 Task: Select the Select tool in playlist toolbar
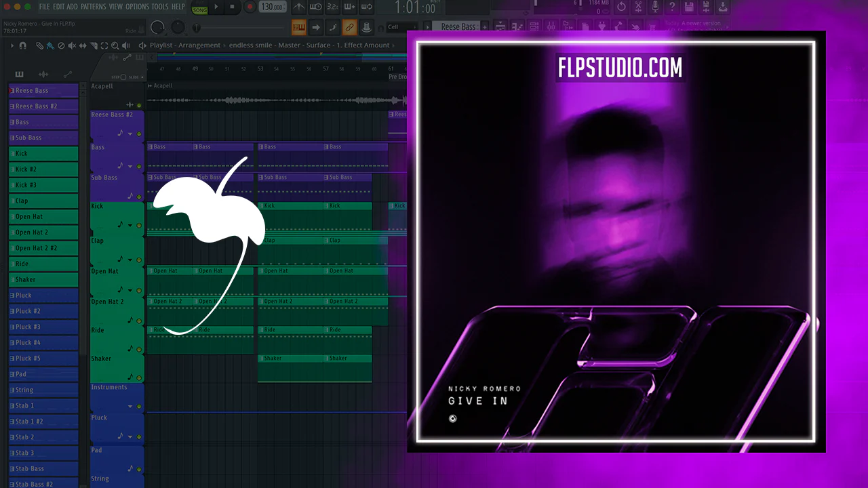click(x=104, y=45)
